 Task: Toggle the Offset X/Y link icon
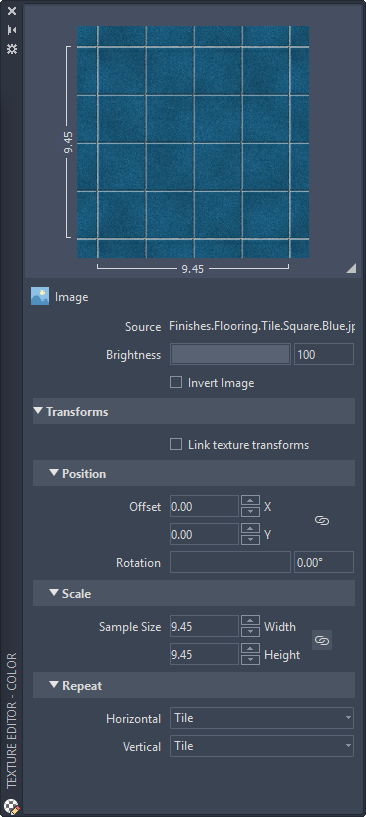pyautogui.click(x=322, y=521)
